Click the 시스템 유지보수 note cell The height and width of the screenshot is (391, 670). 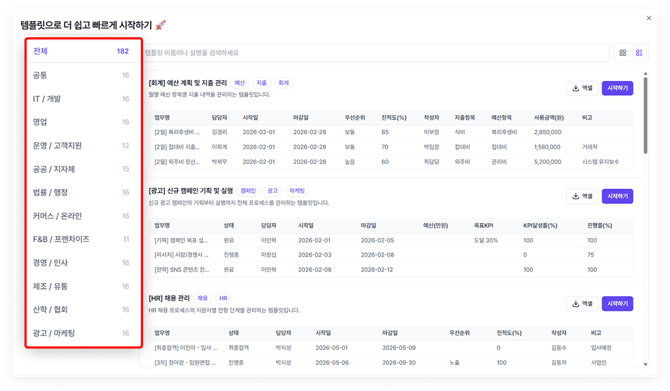[600, 162]
